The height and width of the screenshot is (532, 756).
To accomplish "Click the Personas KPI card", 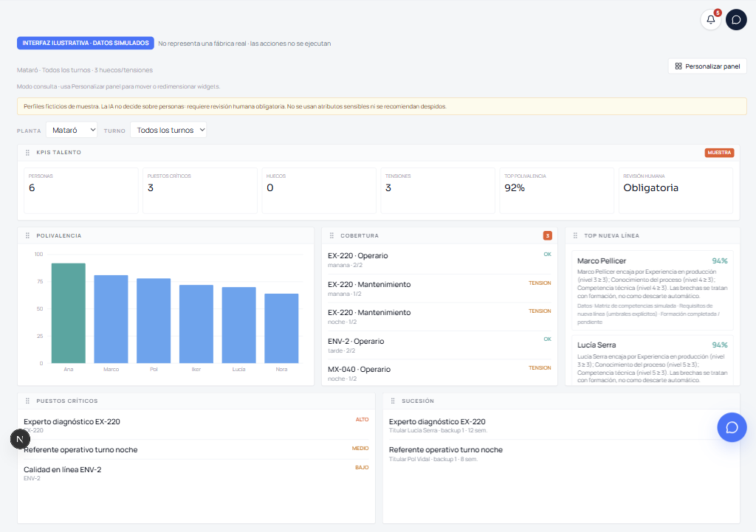I will (x=81, y=190).
